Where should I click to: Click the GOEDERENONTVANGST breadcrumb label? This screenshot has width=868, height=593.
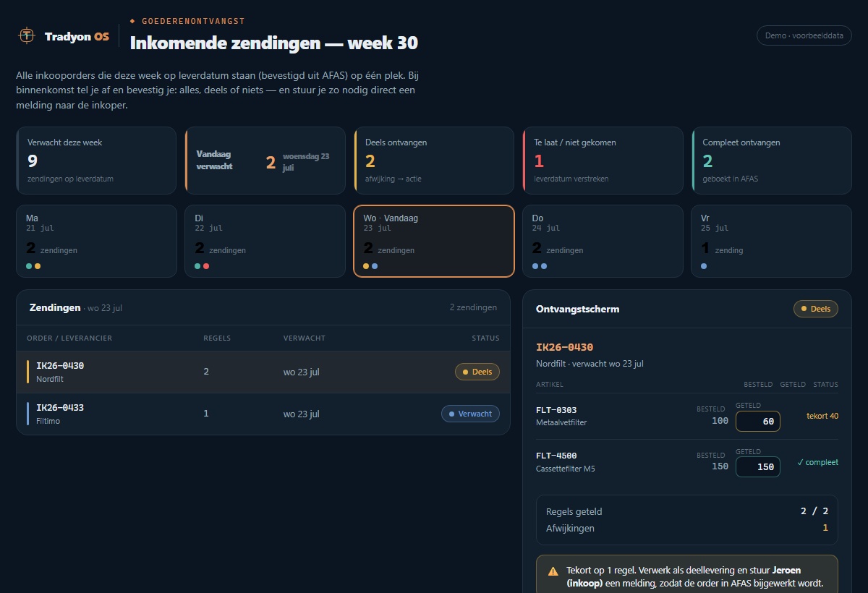[193, 21]
